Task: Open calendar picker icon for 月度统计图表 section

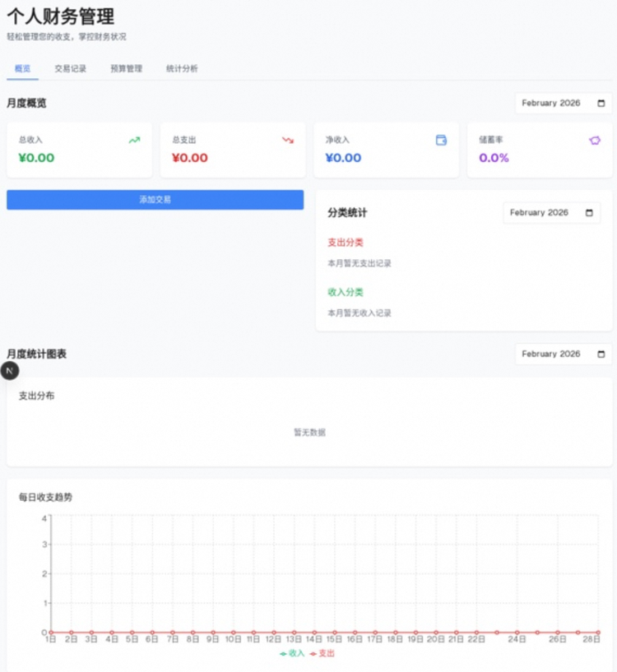Action: pyautogui.click(x=601, y=355)
